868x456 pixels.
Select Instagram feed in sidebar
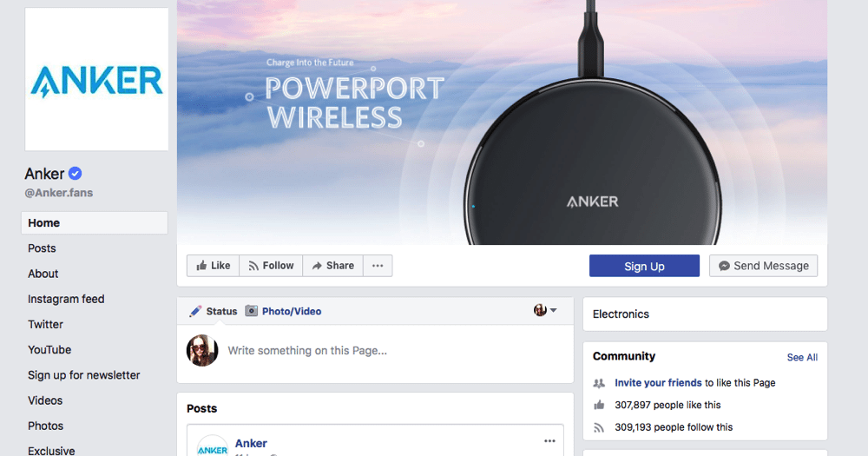(67, 299)
